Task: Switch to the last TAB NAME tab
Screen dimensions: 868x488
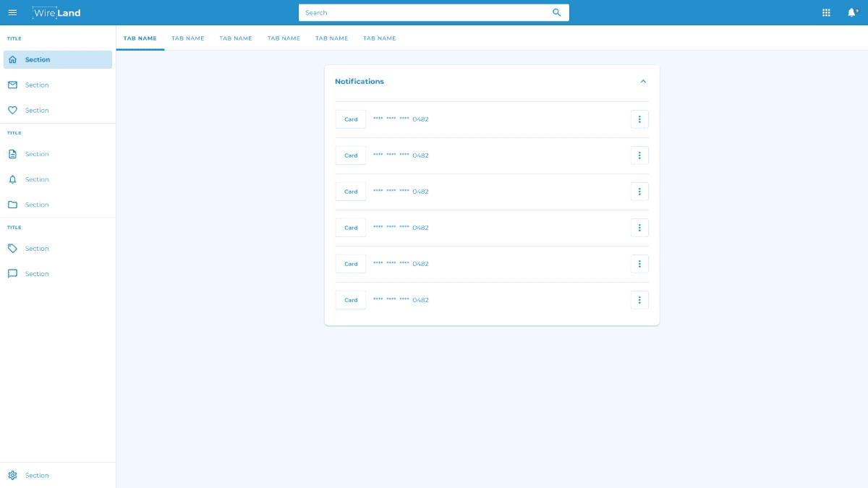Action: [380, 38]
